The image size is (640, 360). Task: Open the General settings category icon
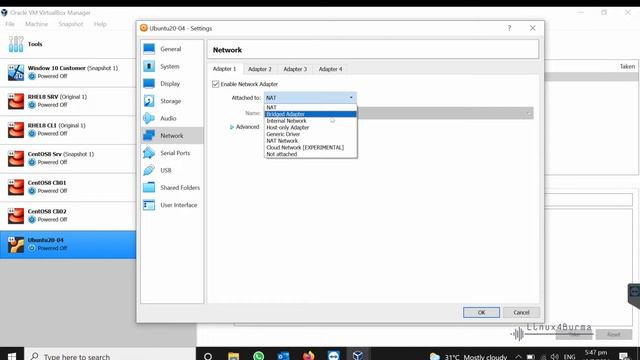coord(149,49)
